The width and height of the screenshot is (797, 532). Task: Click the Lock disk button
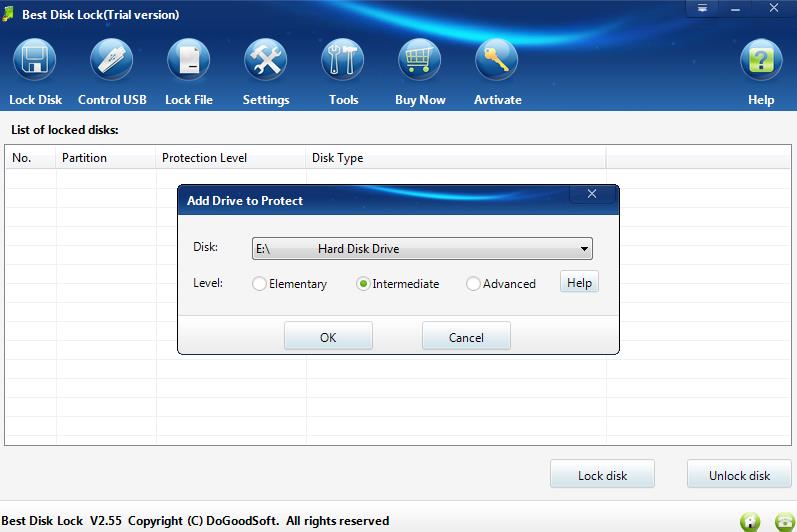pyautogui.click(x=602, y=475)
